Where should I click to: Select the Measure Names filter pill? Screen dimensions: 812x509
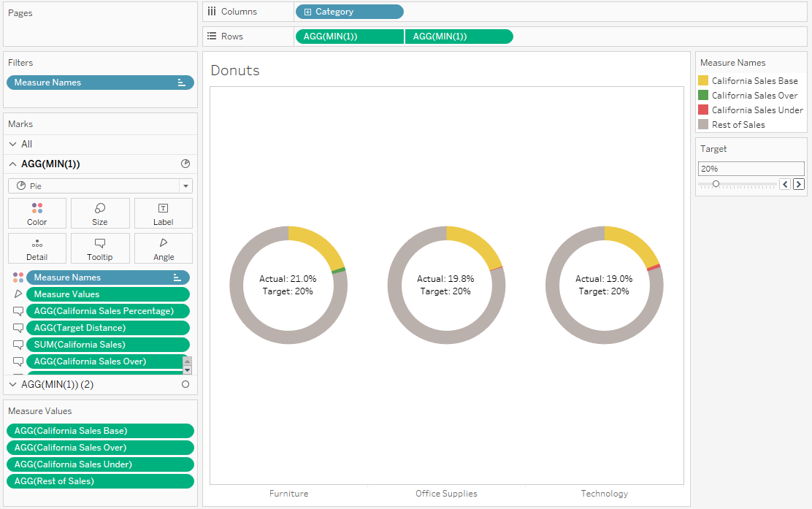click(100, 83)
